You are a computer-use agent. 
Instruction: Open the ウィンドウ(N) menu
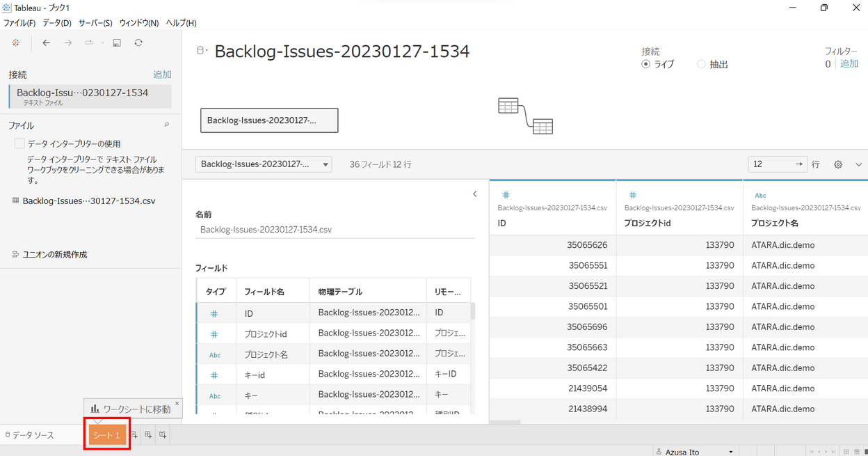pos(139,23)
